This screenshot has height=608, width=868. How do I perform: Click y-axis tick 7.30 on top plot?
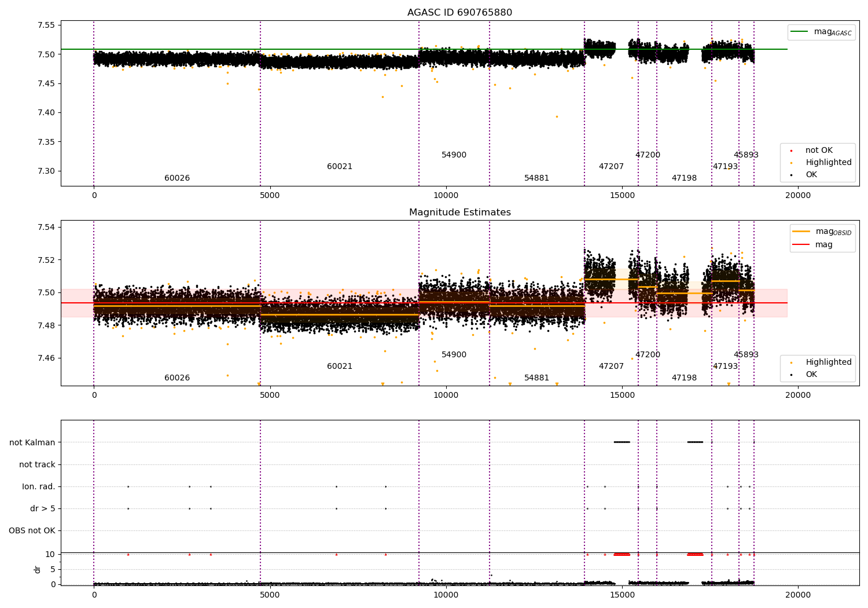46,171
